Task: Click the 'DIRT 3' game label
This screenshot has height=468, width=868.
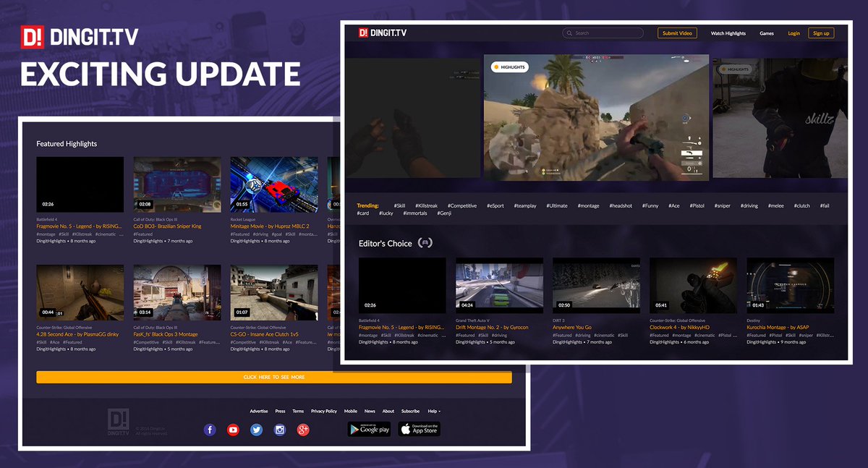Action: click(x=558, y=320)
